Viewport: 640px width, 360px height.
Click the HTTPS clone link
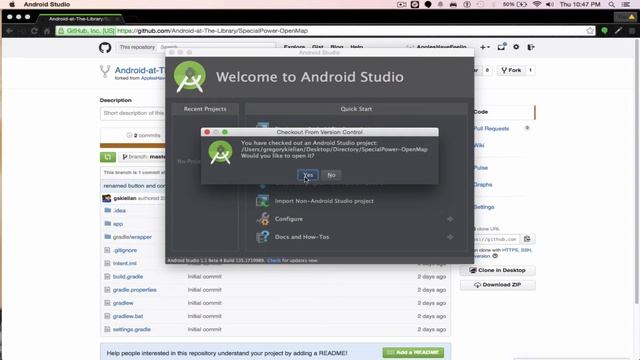[x=510, y=250]
